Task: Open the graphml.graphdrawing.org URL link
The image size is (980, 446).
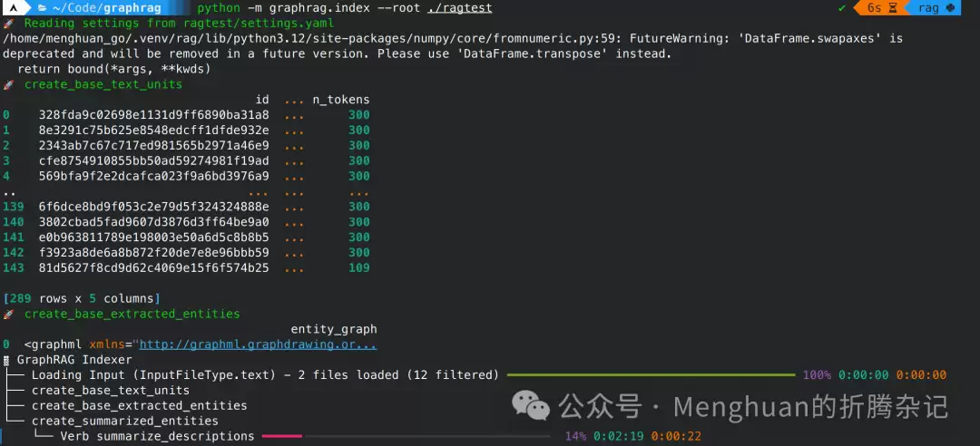Action: 258,344
